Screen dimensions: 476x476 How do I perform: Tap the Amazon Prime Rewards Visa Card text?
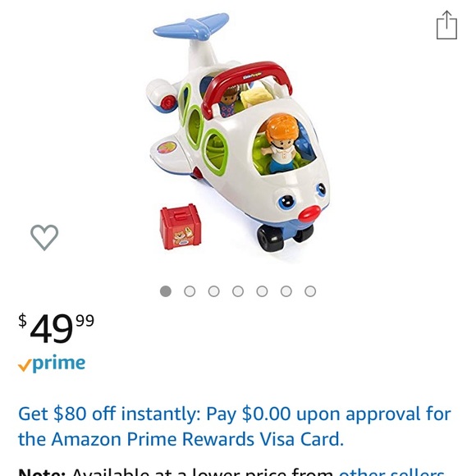(x=197, y=439)
